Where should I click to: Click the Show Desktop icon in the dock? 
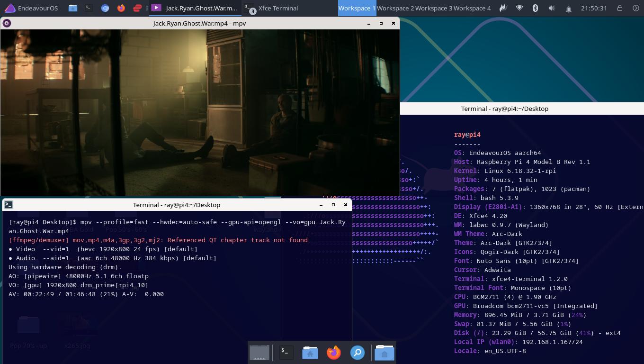[259, 353]
